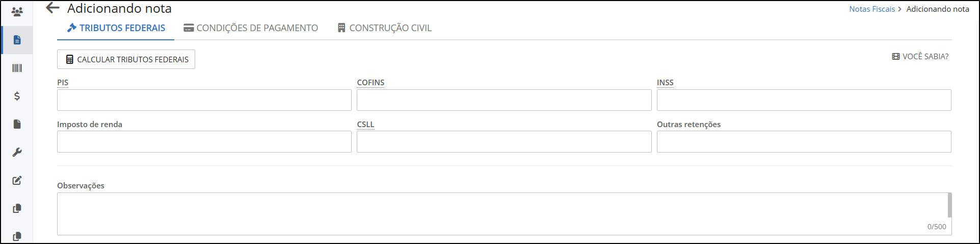Click the upper copy sidebar icon
Viewport: 980px width, 244px height.
point(17,208)
